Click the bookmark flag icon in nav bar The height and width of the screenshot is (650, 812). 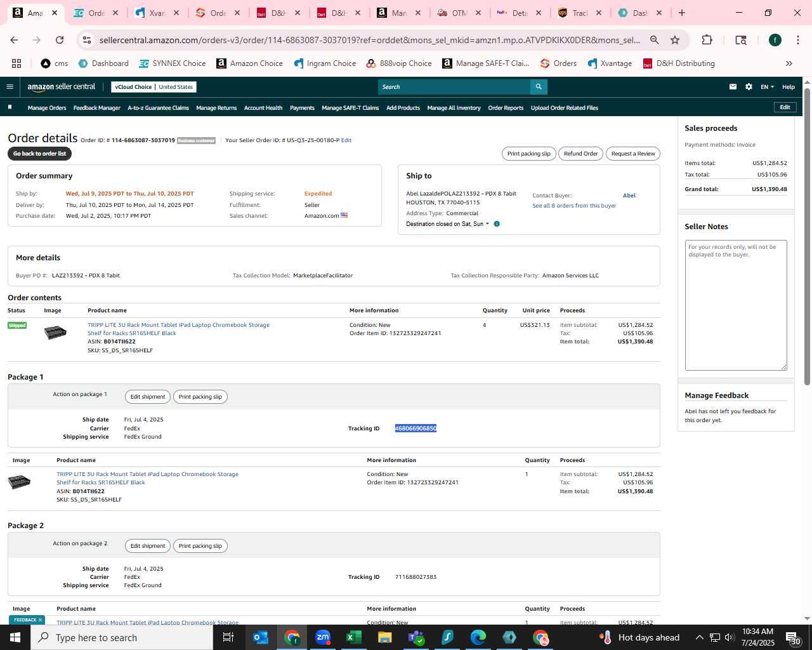pyautogui.click(x=10, y=107)
